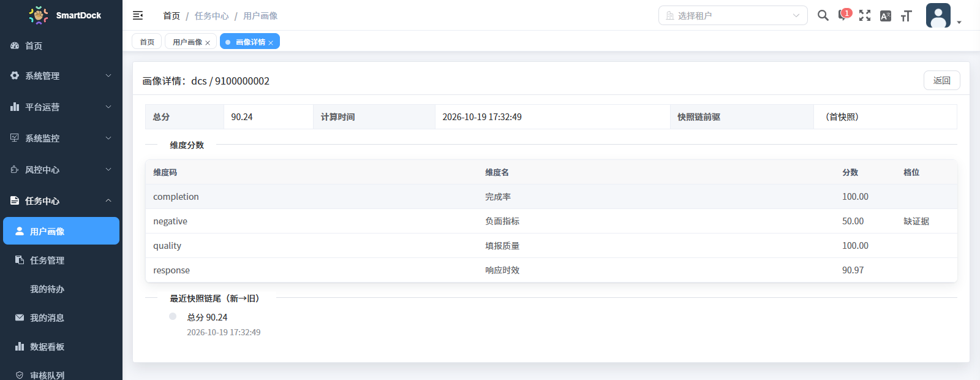Open the font size icon
980x380 pixels.
[x=907, y=16]
